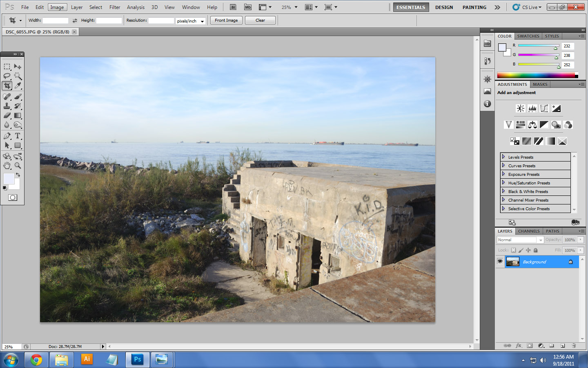Viewport: 588px width, 368px height.
Task: Add a Color Balance adjustment
Action: coord(532,125)
